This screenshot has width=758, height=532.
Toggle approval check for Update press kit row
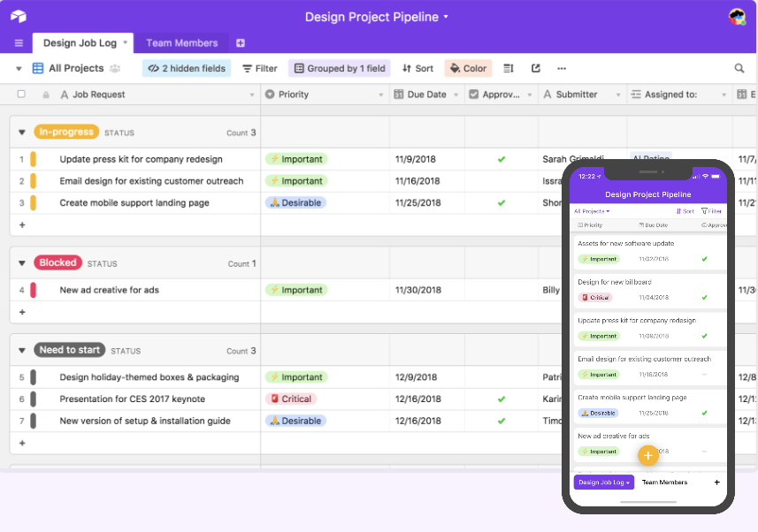[502, 160]
